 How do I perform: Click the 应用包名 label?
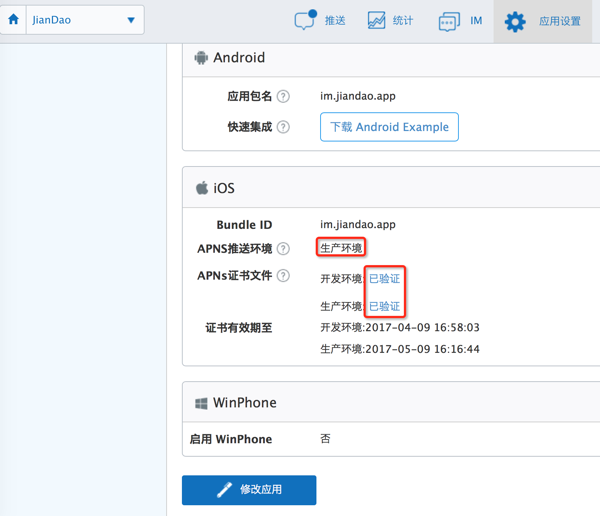tap(249, 96)
